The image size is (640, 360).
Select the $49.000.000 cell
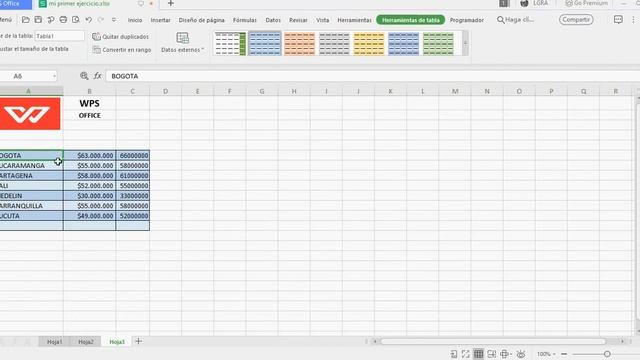click(x=89, y=216)
